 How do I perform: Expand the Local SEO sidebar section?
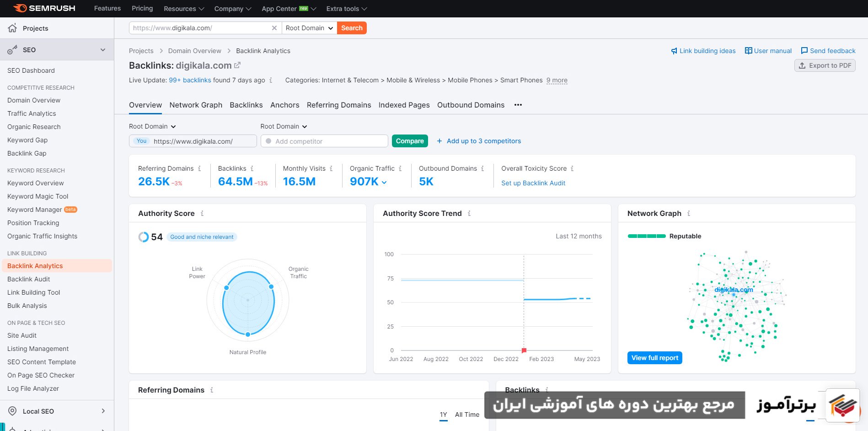(103, 411)
